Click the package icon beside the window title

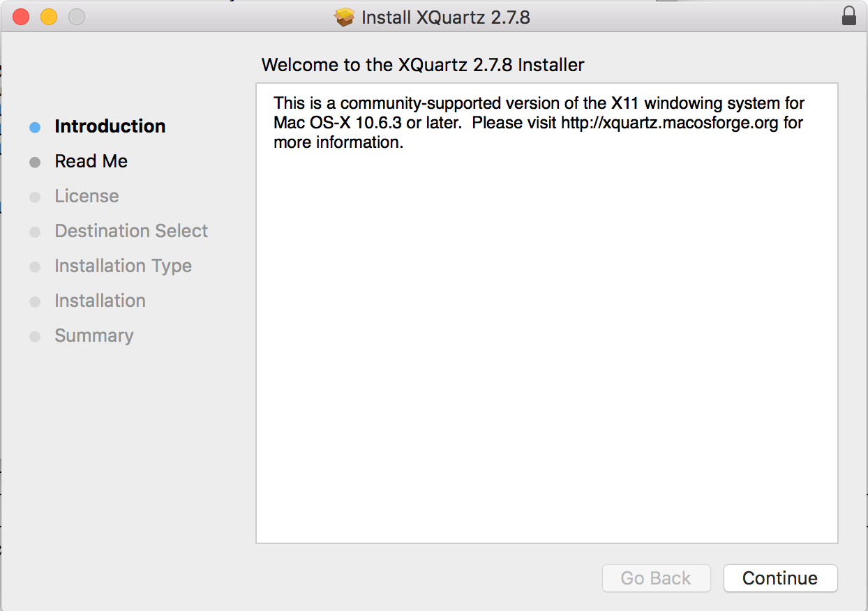tap(345, 17)
